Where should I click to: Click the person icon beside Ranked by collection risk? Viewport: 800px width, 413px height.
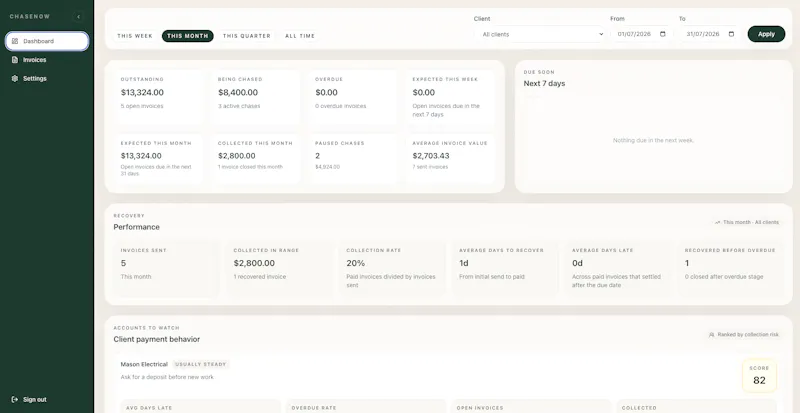(712, 335)
